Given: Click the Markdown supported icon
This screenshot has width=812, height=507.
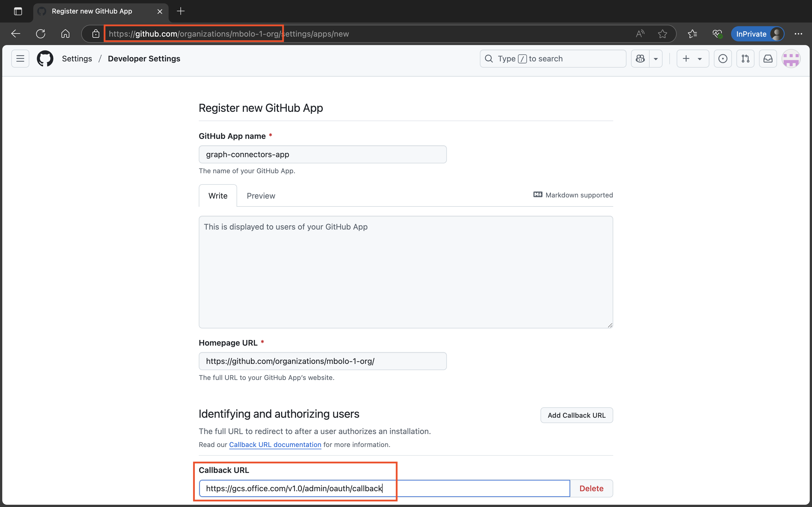Looking at the screenshot, I should pos(537,194).
